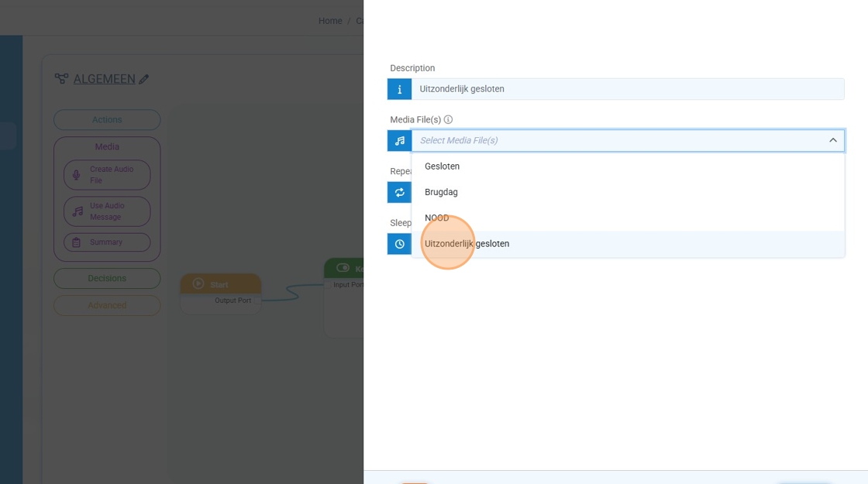Click the repeat arrows icon
Image resolution: width=868 pixels, height=484 pixels.
click(399, 192)
